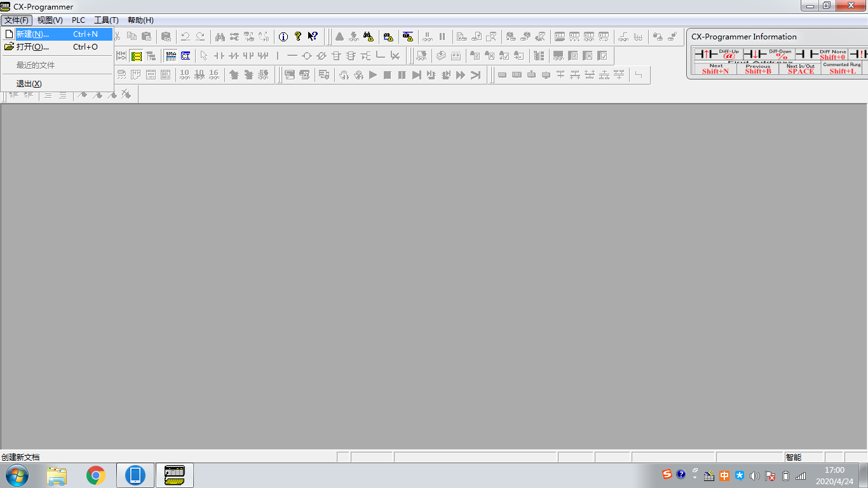Open the 视图(V) menu
Viewport: 868px width, 488px height.
coord(50,20)
